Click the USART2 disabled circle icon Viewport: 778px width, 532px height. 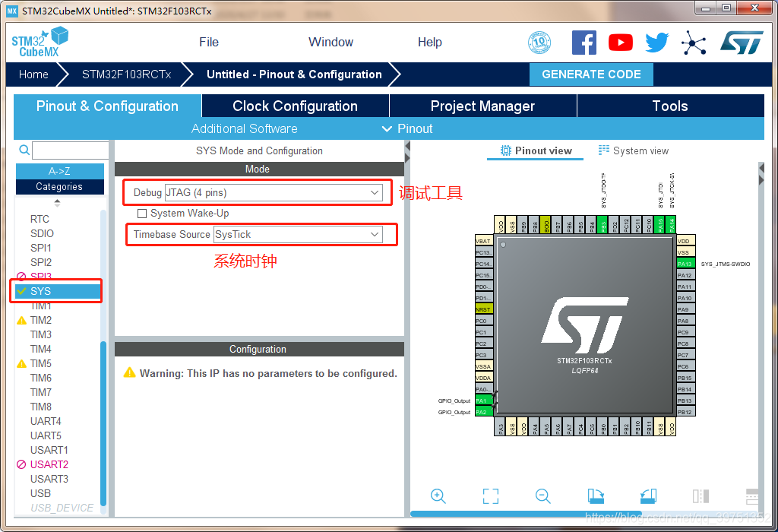pyautogui.click(x=21, y=464)
